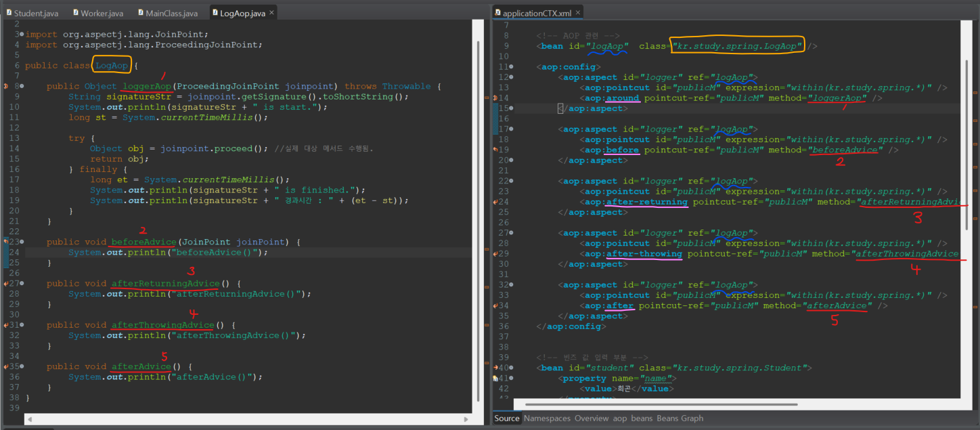Click the advice marker icon on Java line 35

5,366
